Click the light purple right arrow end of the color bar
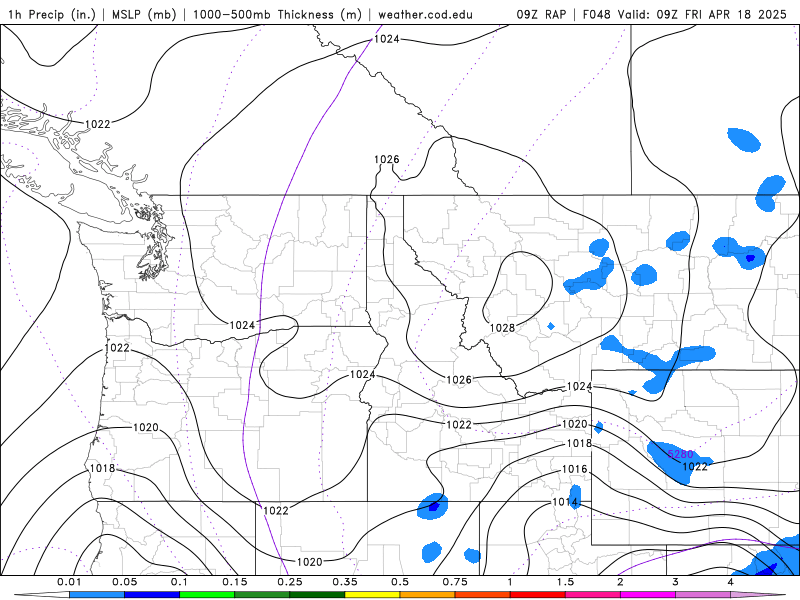 click(758, 595)
